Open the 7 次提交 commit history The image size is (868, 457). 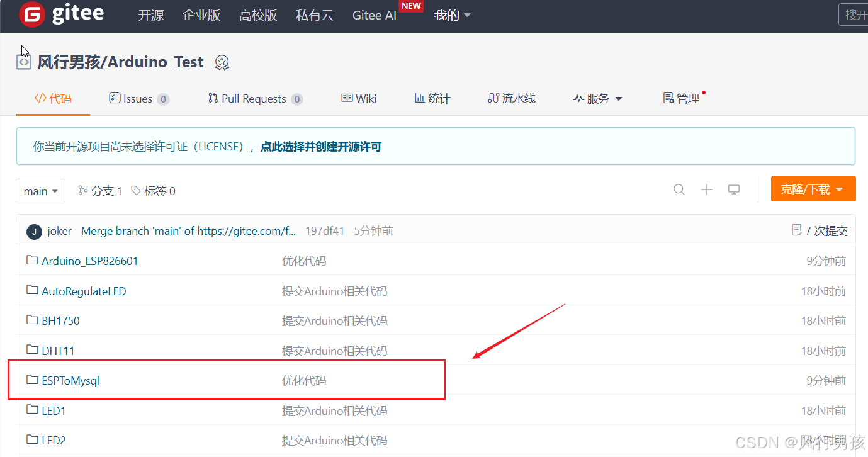[819, 231]
